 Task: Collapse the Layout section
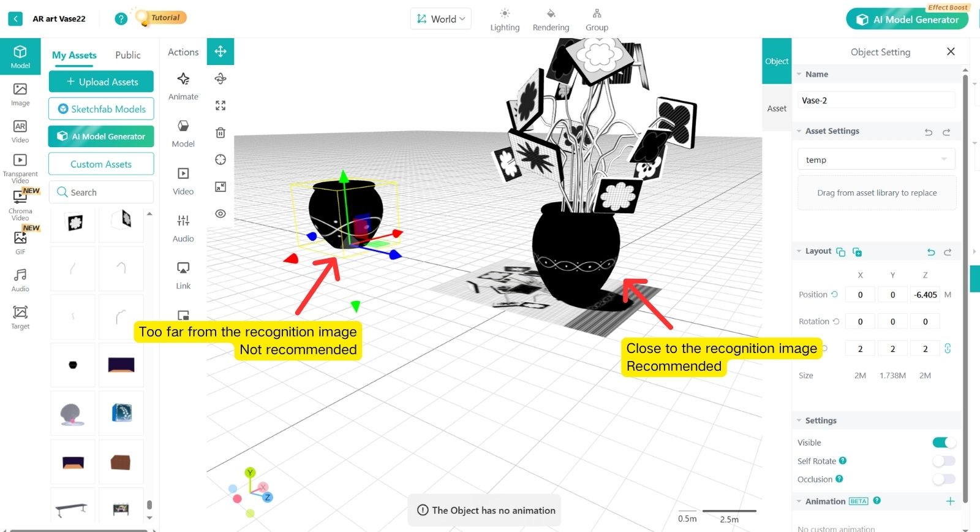pos(799,251)
